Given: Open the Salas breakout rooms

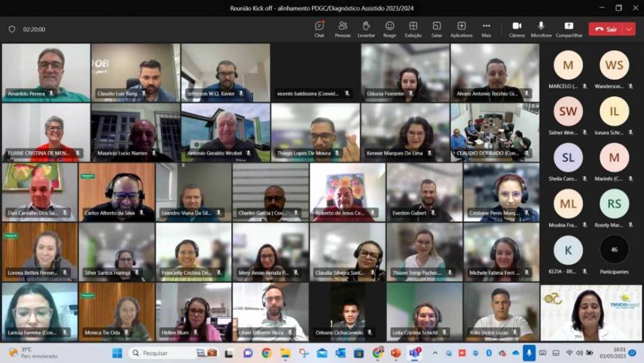Looking at the screenshot, I should point(437,29).
